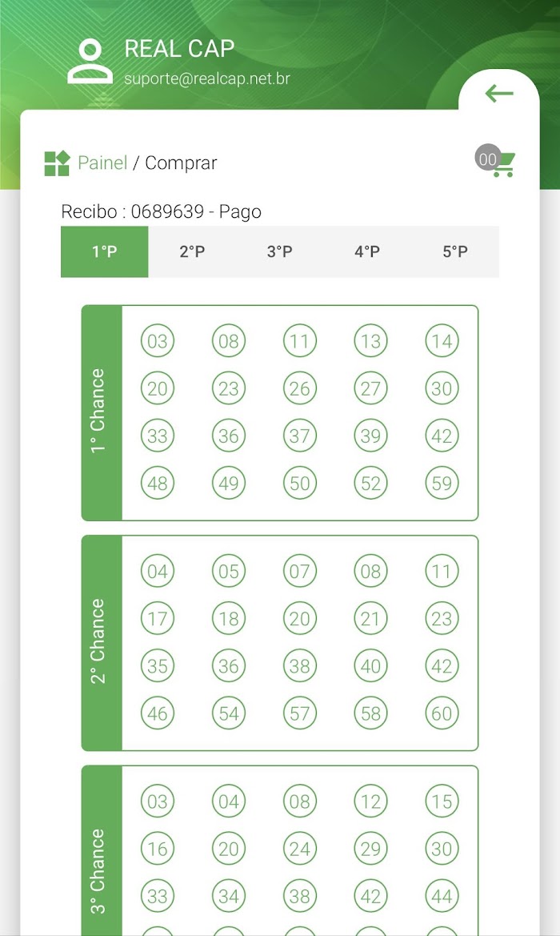Tap number 57 in 2° Chance

click(299, 713)
